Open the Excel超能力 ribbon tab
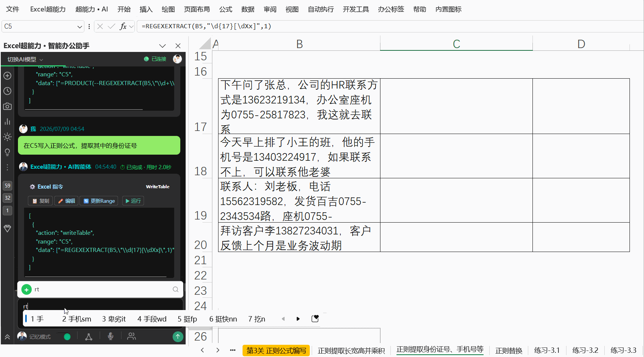 tap(48, 9)
